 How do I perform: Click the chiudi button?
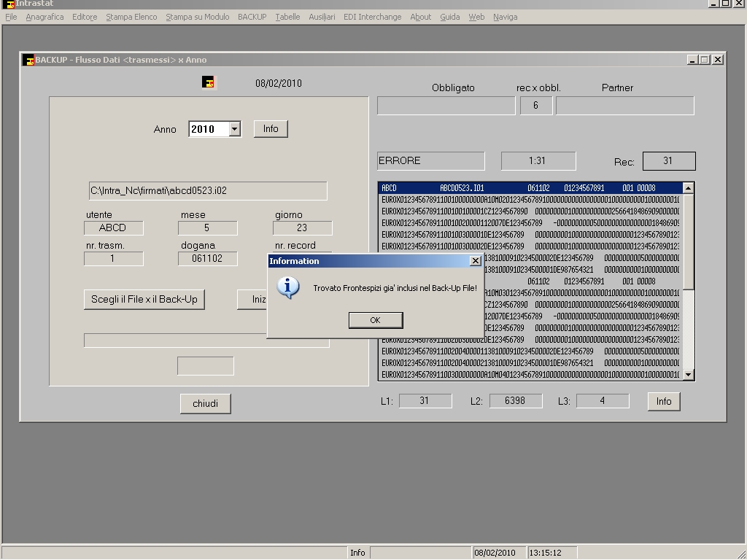click(x=205, y=403)
